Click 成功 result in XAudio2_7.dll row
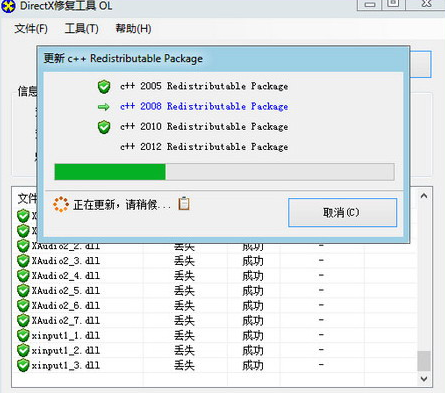The image size is (445, 393). [253, 321]
